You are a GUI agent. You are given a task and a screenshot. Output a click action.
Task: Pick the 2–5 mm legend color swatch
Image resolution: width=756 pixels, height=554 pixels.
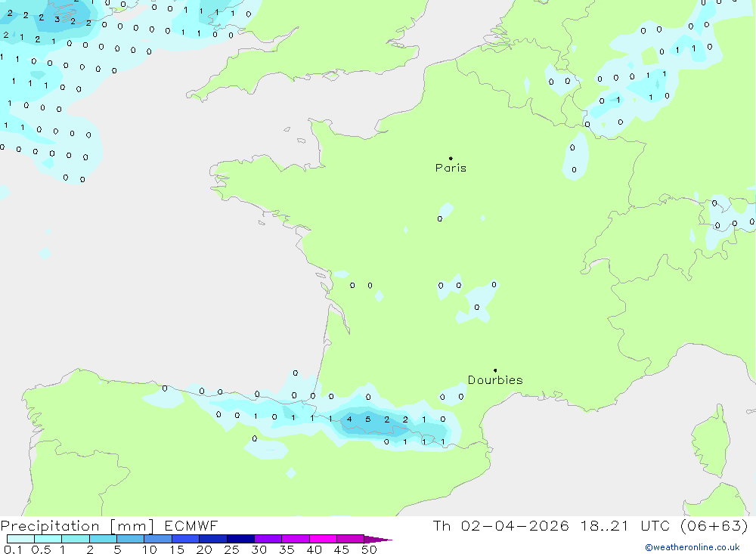tap(103, 539)
